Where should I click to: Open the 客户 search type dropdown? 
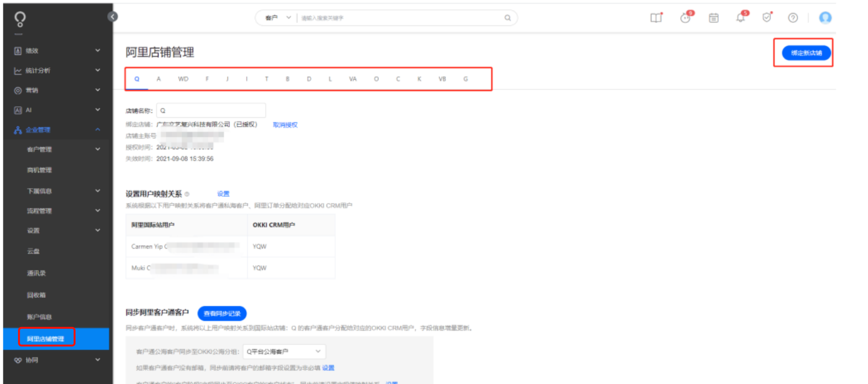[x=277, y=18]
